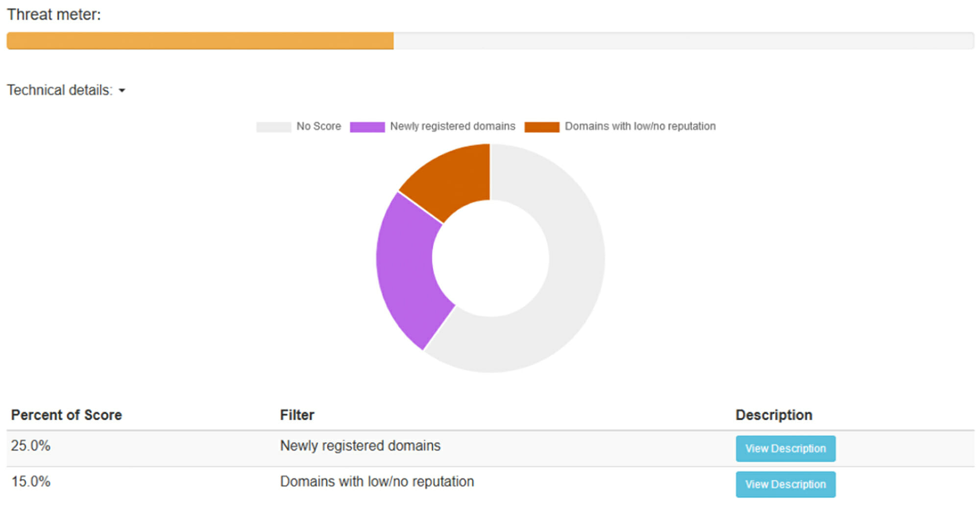Toggle the Domains with low/no reputation legend label
980x531 pixels.
(x=640, y=126)
